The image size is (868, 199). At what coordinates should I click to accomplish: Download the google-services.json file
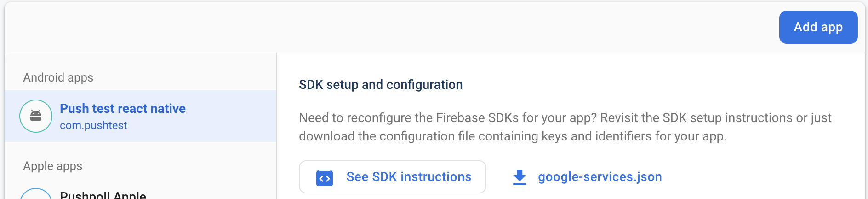[600, 177]
